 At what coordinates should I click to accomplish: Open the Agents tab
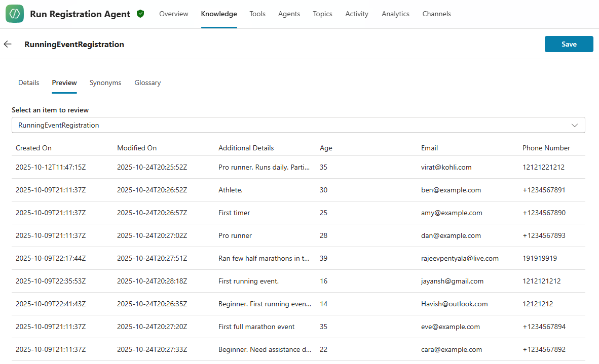289,14
